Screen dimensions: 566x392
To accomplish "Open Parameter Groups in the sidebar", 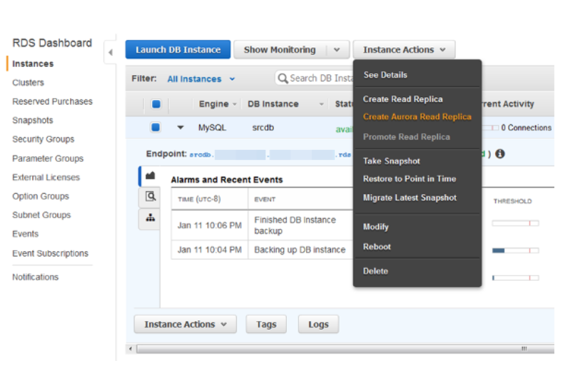I will tap(48, 158).
